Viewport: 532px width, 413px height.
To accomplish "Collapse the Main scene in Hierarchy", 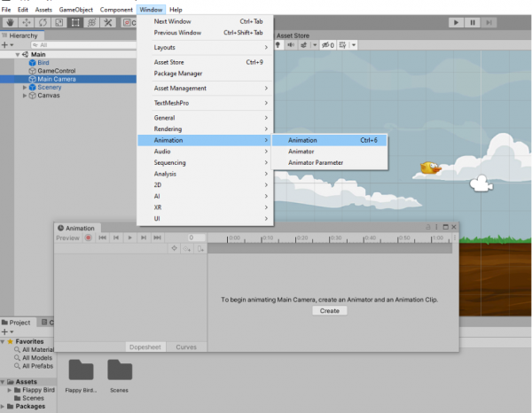I will coord(18,55).
